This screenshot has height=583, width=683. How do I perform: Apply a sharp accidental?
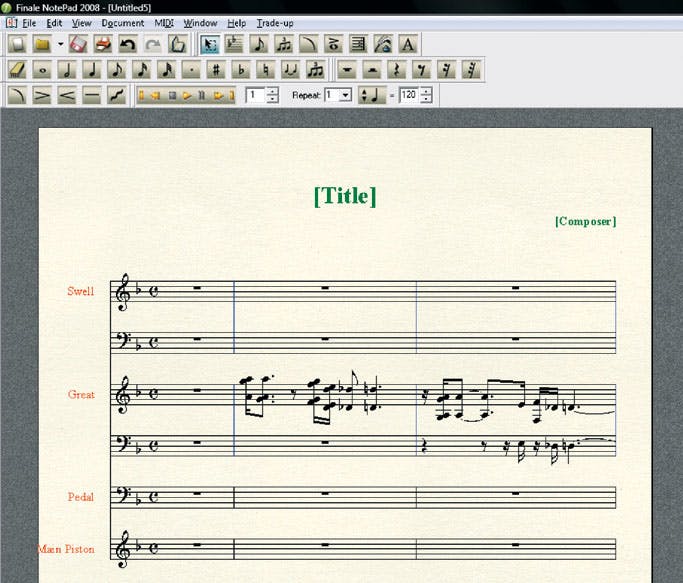[216, 70]
